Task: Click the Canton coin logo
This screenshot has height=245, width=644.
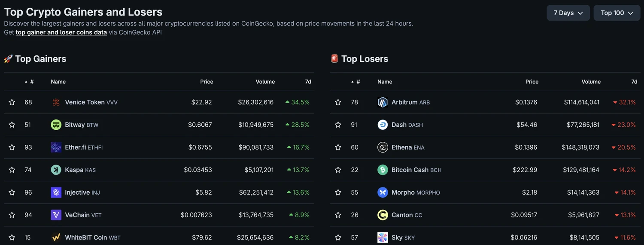Action: (383, 215)
